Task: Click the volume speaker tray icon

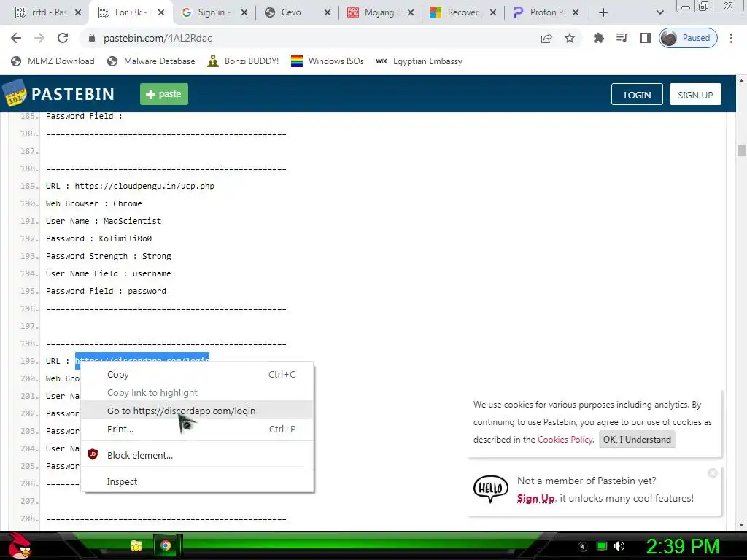Action: 619,546
